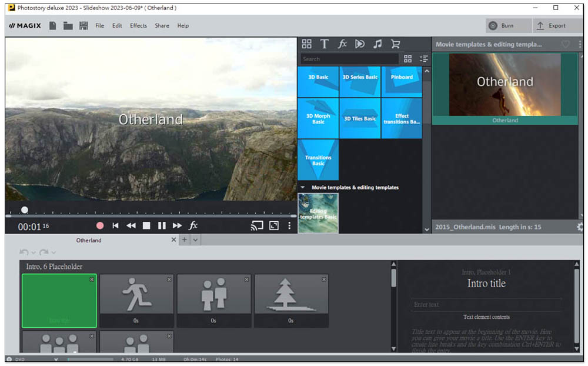This screenshot has width=588, height=366.
Task: Expand the project tab dropdown arrow
Action: coord(196,240)
